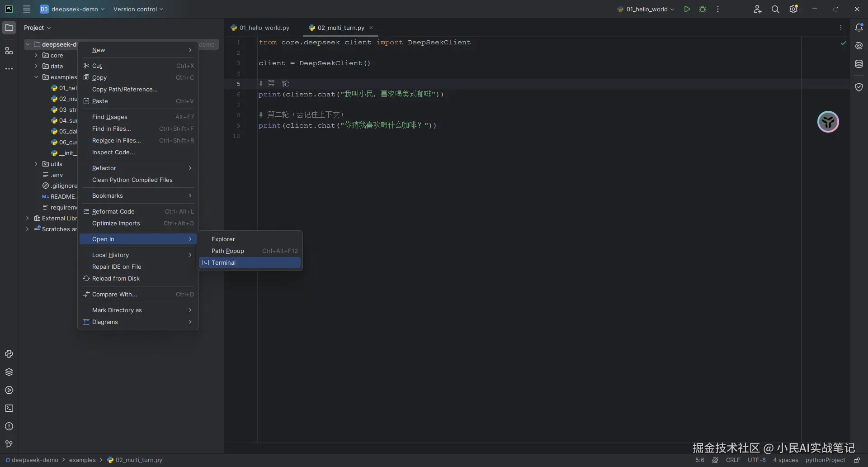Screen dimensions: 868x467
Task: Open editor tabs options menu
Action: click(841, 28)
